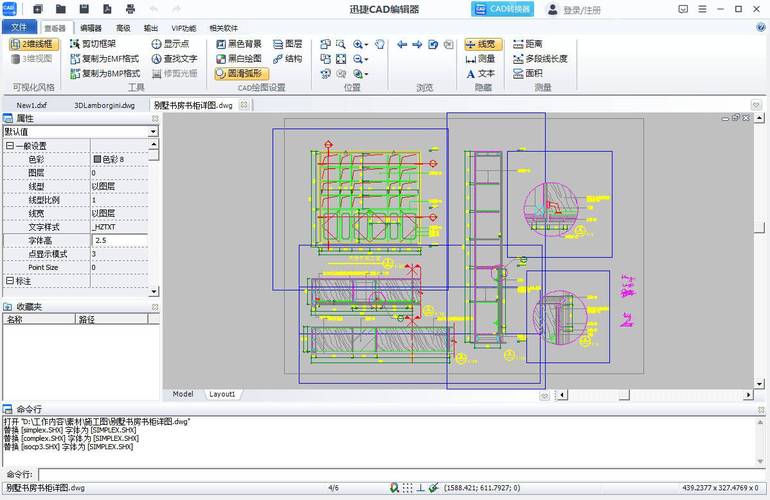Click the 色彩 8 color swatch
Screen dimensions: 770x500
97,159
